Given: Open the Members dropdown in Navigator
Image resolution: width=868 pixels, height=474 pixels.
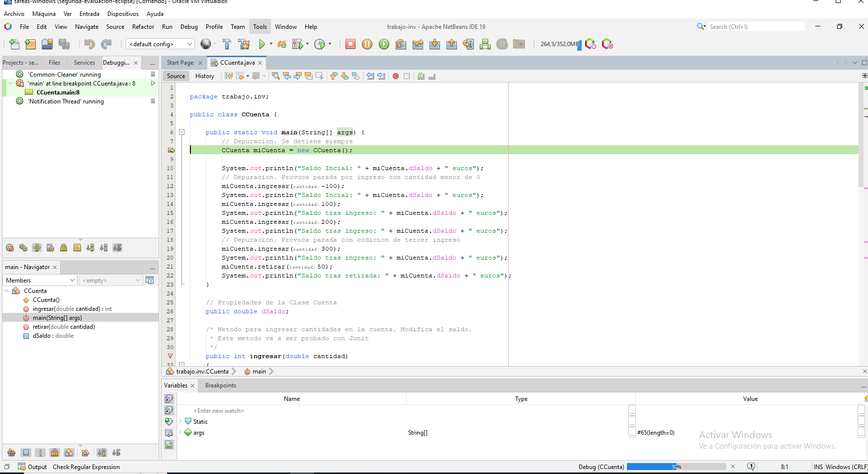Looking at the screenshot, I should click(x=40, y=281).
